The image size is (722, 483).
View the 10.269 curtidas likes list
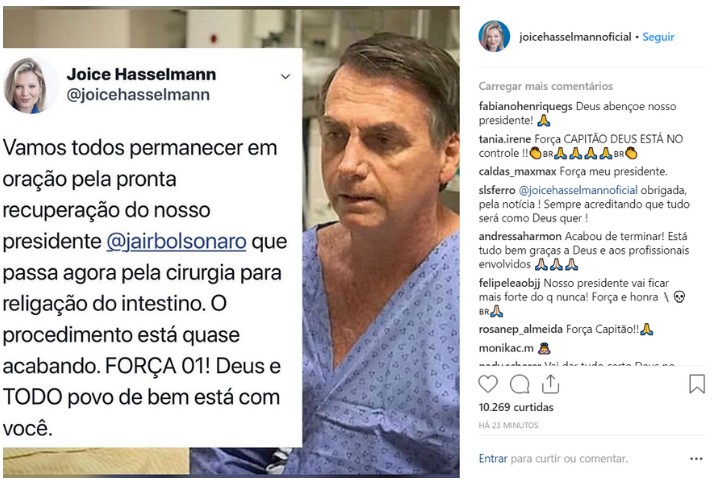516,407
